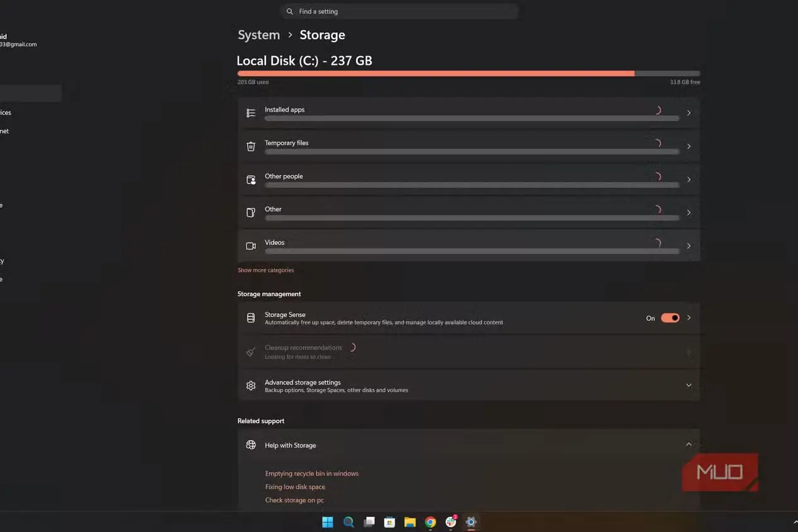The image size is (798, 532).
Task: Click the Other people icon
Action: tap(251, 180)
